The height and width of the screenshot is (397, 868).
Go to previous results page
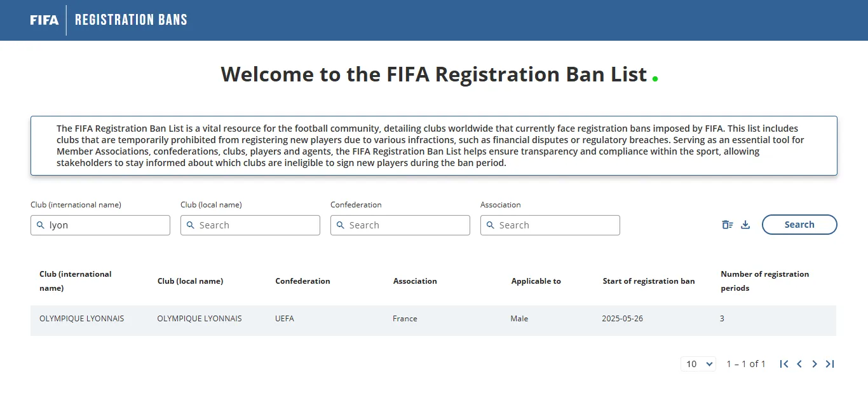(x=799, y=364)
